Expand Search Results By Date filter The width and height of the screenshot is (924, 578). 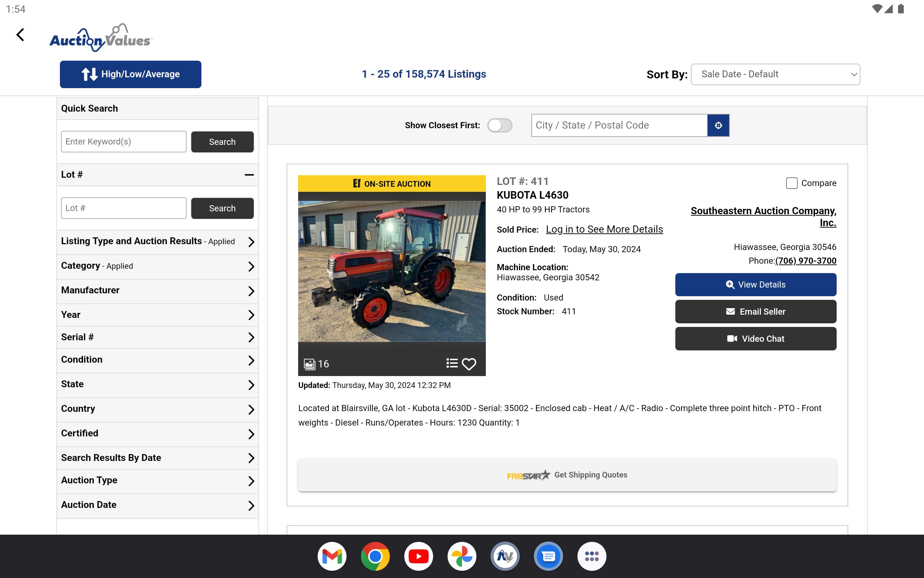pyautogui.click(x=158, y=458)
